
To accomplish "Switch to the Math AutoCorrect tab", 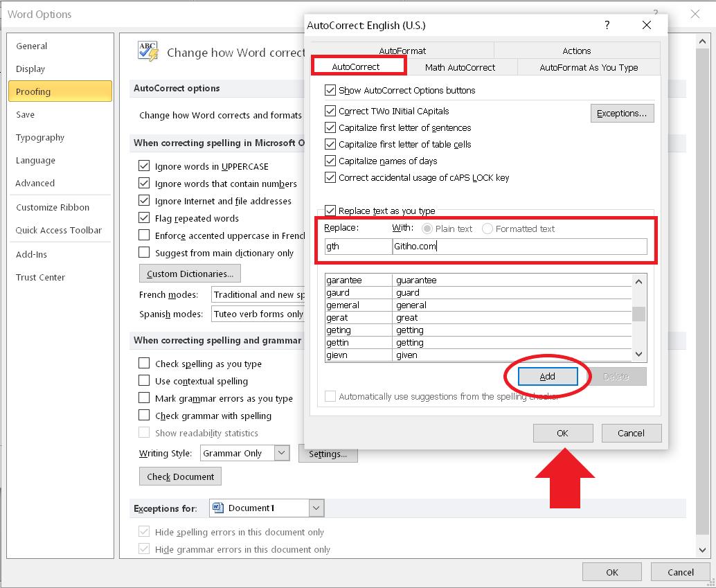I will pos(460,67).
